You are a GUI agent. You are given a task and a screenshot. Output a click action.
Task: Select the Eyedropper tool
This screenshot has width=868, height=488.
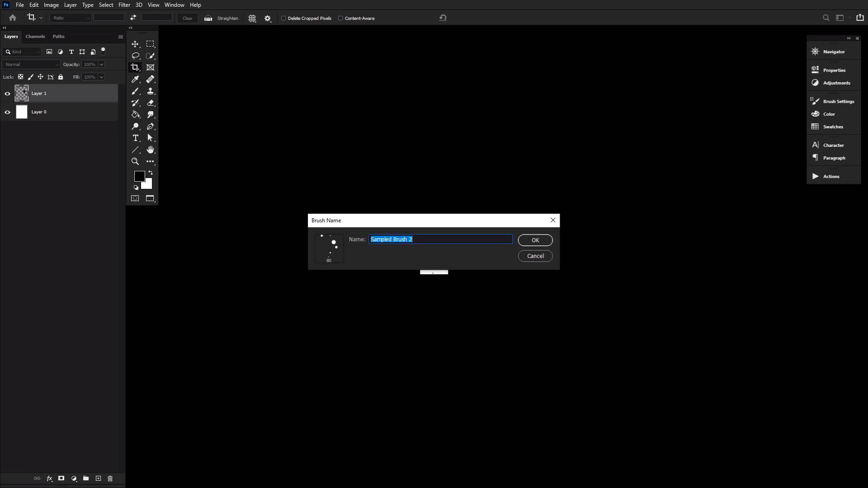click(x=135, y=80)
